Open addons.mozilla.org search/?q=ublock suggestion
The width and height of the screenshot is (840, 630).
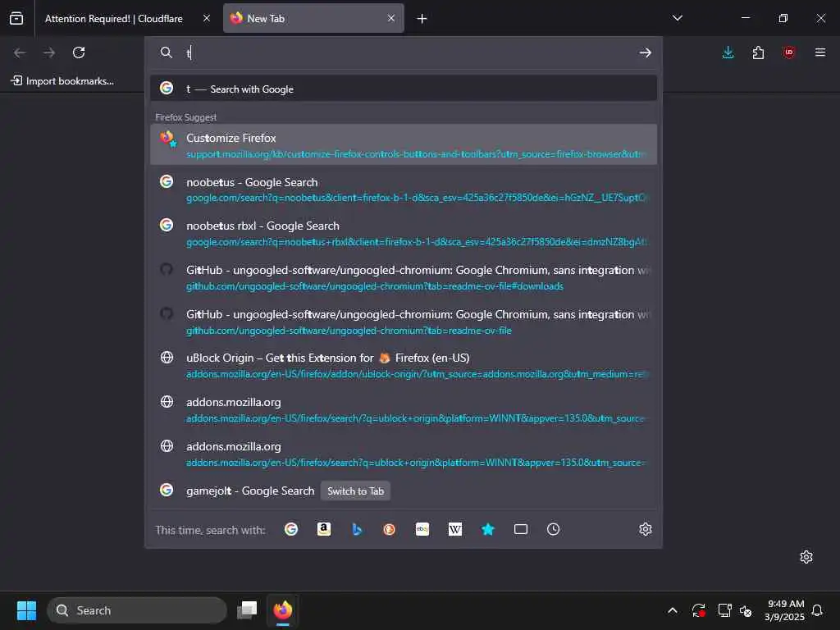(x=404, y=410)
